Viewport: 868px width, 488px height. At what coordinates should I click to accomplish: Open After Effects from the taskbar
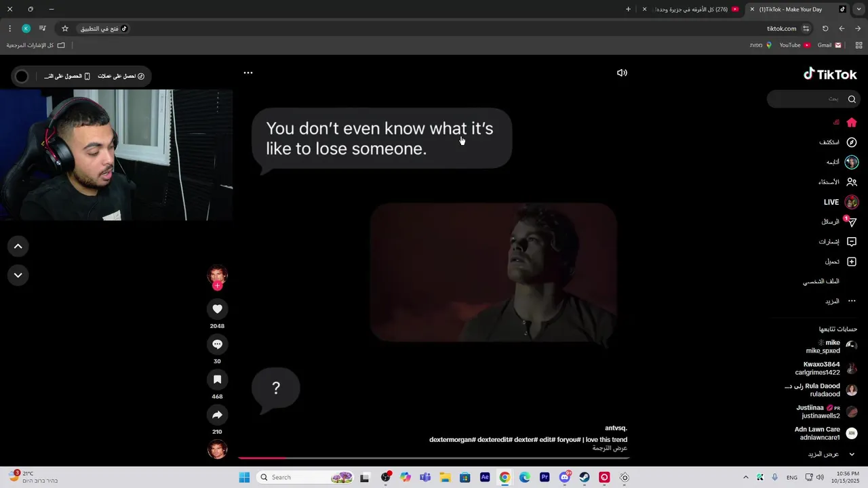485,477
